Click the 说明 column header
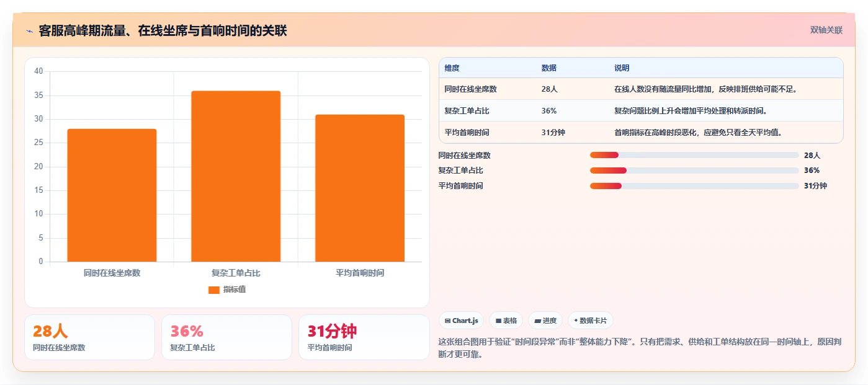Screen dimensions: 868x385 pos(622,68)
